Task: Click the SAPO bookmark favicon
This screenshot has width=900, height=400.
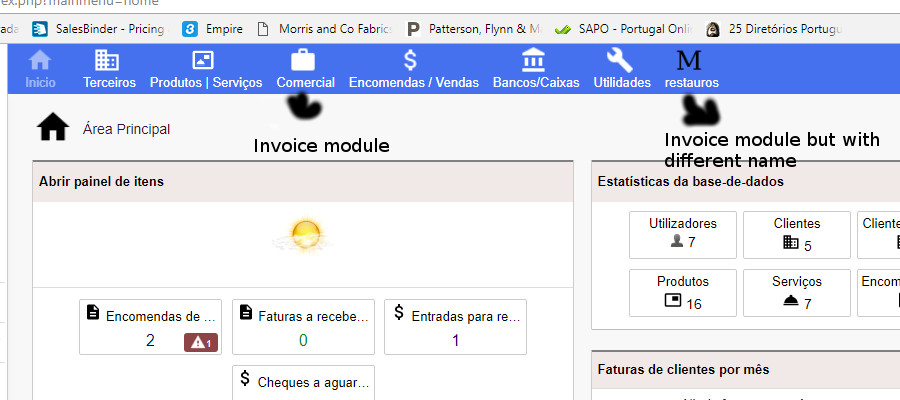Action: click(x=562, y=29)
